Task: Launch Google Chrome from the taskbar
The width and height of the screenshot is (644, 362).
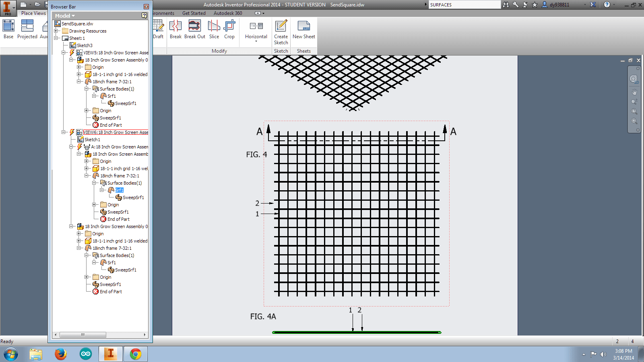Action: pyautogui.click(x=135, y=354)
